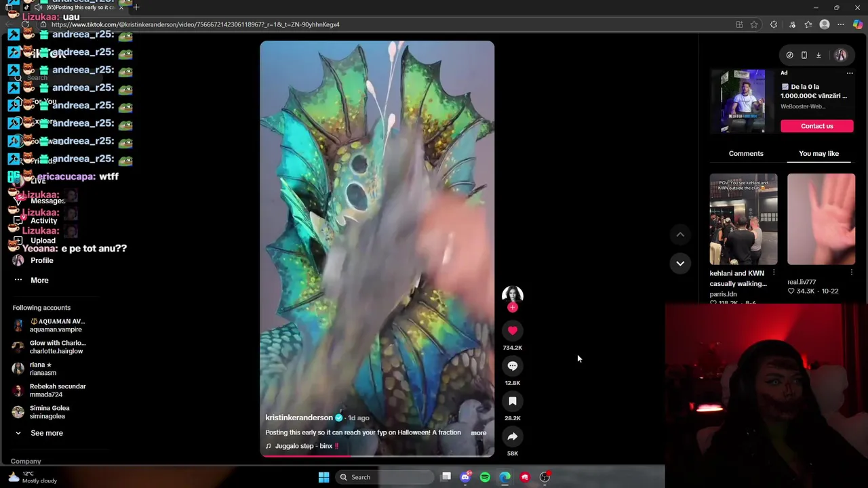Open Edge profile icon
This screenshot has height=488, width=868.
(825, 24)
